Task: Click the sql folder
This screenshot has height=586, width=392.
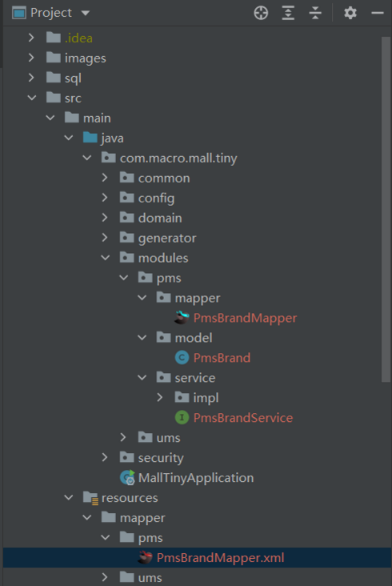Action: tap(73, 78)
